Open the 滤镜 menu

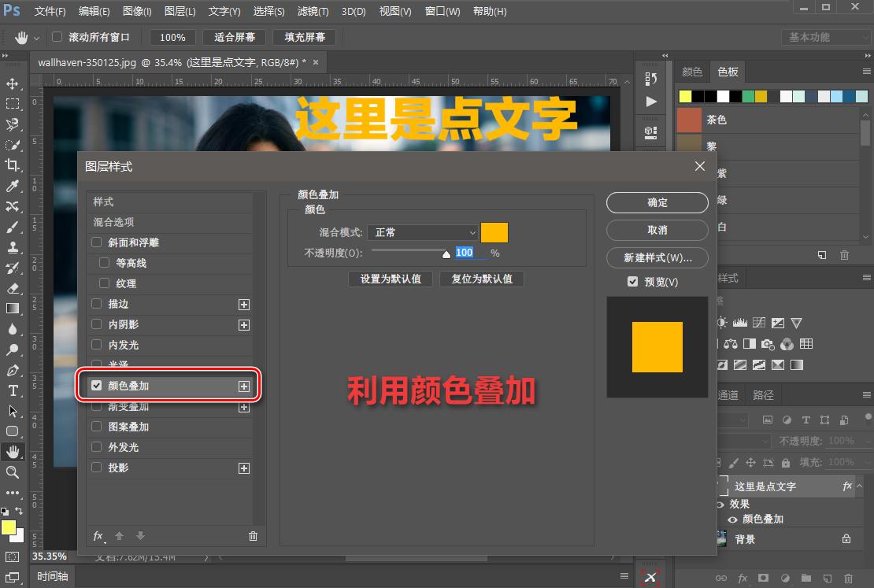tap(313, 11)
